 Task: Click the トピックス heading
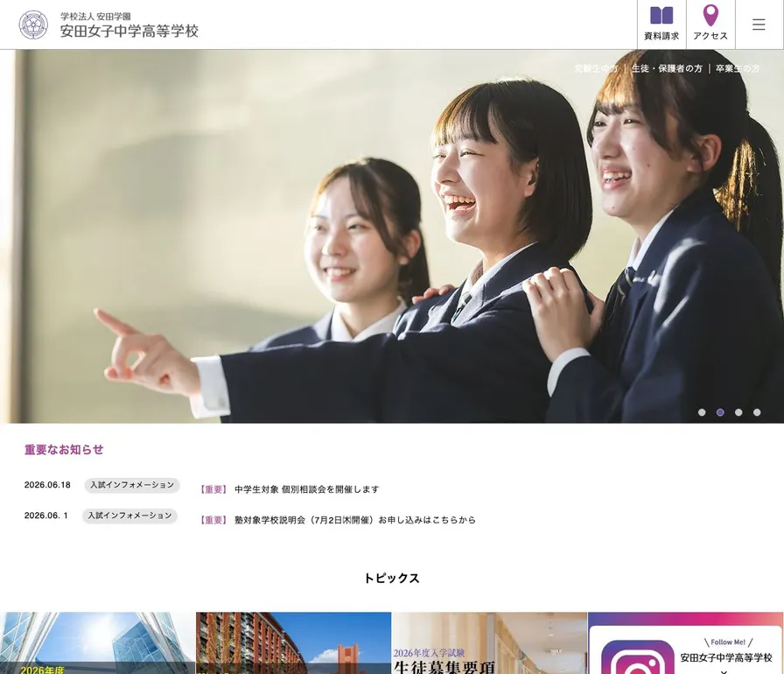[x=391, y=579]
